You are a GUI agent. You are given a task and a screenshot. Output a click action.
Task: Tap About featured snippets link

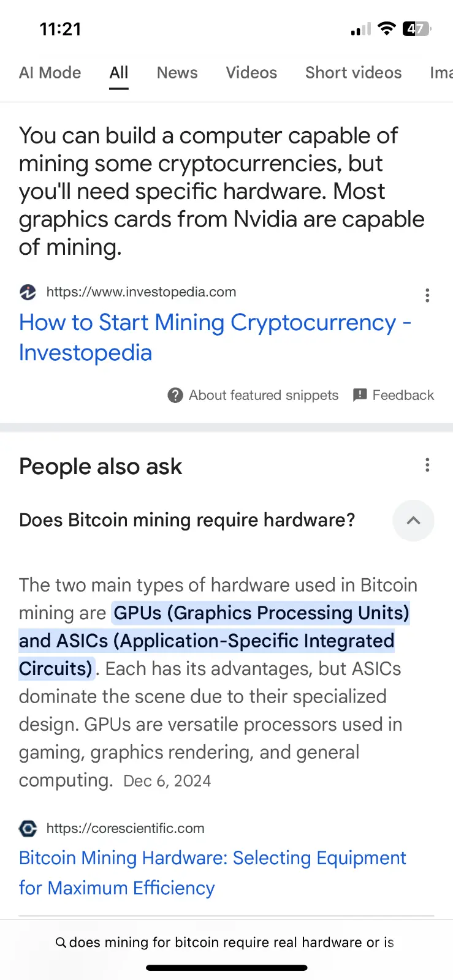(264, 396)
